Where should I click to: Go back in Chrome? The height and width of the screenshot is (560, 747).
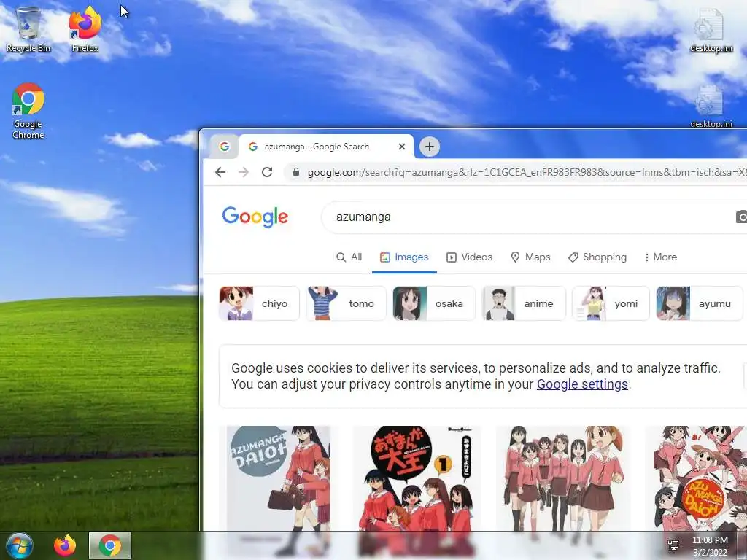tap(220, 172)
